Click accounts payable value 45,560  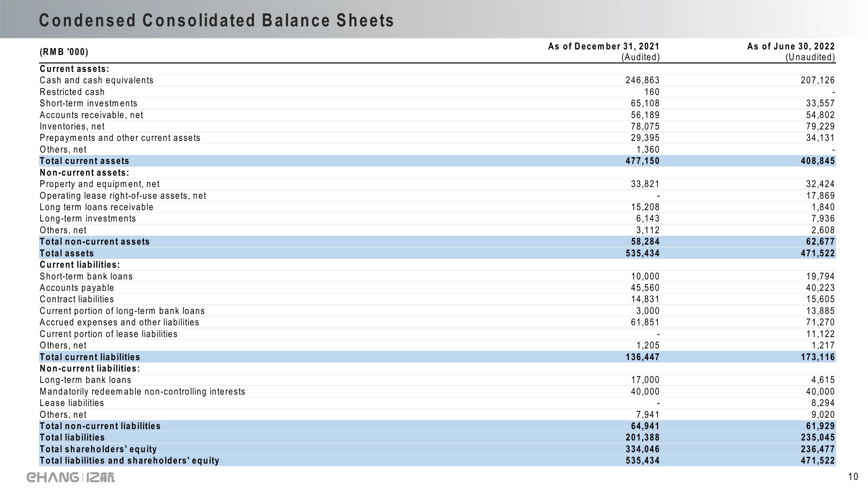coord(645,288)
